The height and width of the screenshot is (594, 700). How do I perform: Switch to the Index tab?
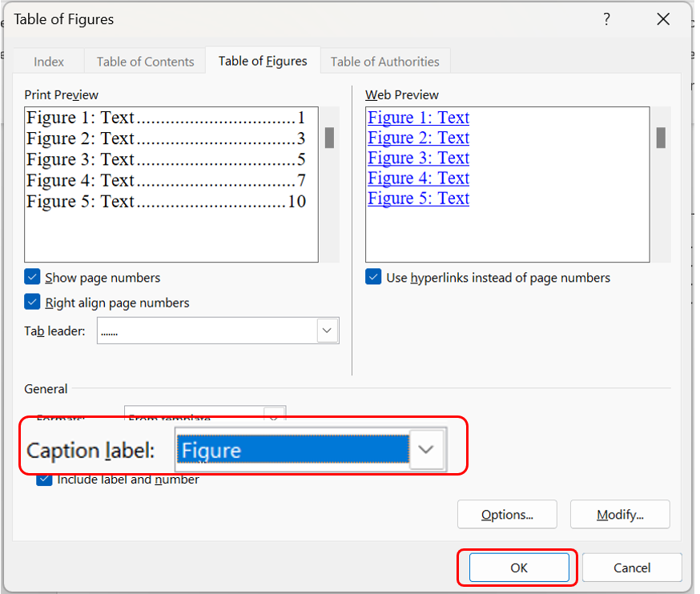[x=49, y=62]
